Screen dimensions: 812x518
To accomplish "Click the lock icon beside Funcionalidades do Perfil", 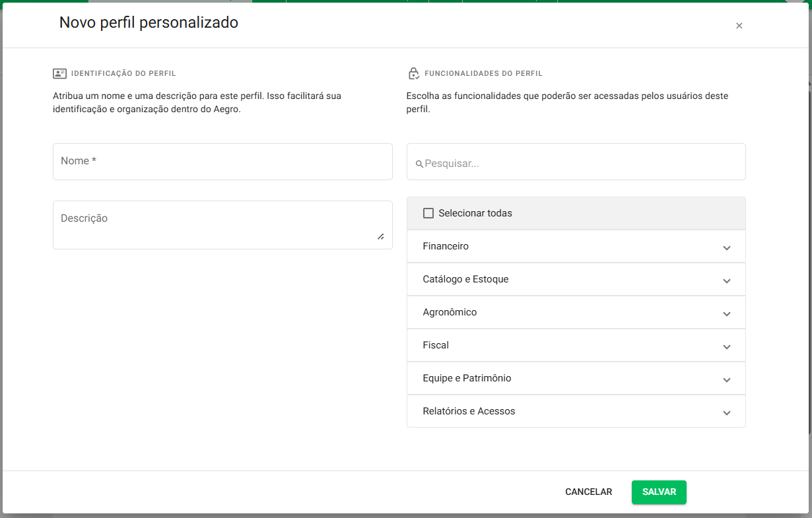I will (x=414, y=73).
